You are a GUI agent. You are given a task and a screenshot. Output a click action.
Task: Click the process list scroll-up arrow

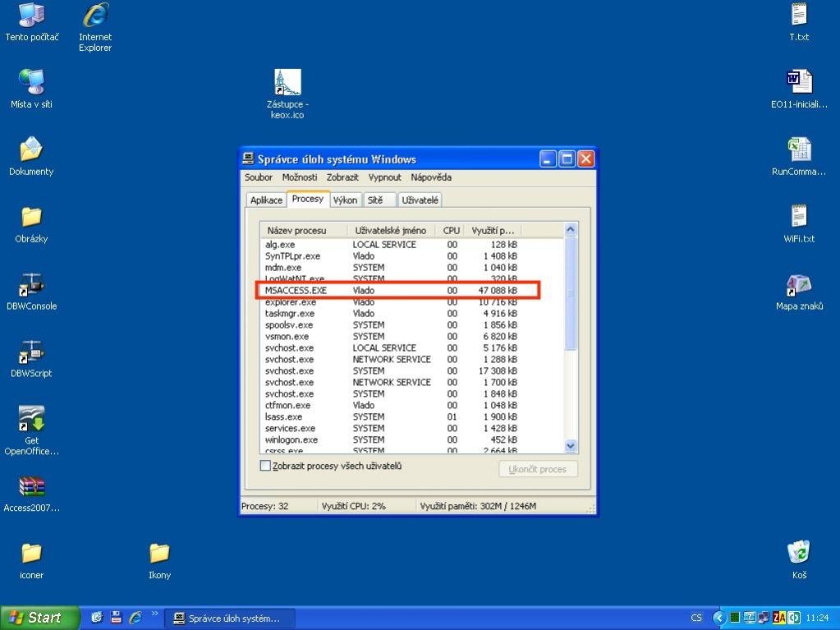pos(571,230)
